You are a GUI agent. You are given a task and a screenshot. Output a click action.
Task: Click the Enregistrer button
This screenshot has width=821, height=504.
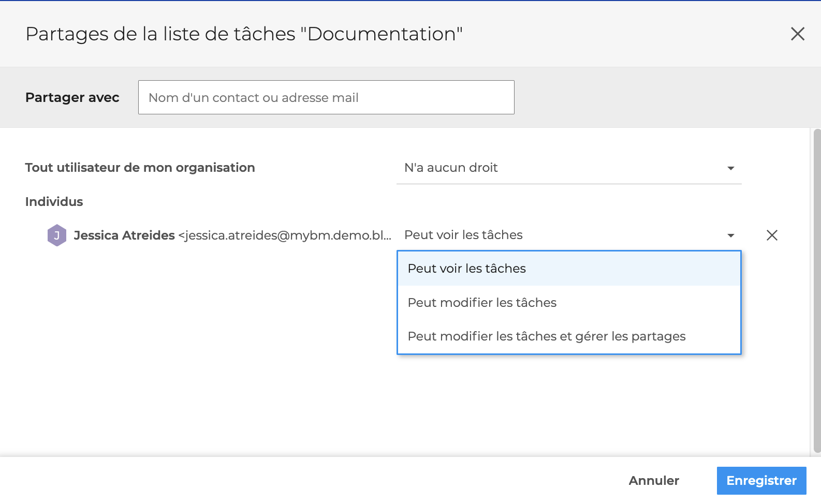point(761,481)
